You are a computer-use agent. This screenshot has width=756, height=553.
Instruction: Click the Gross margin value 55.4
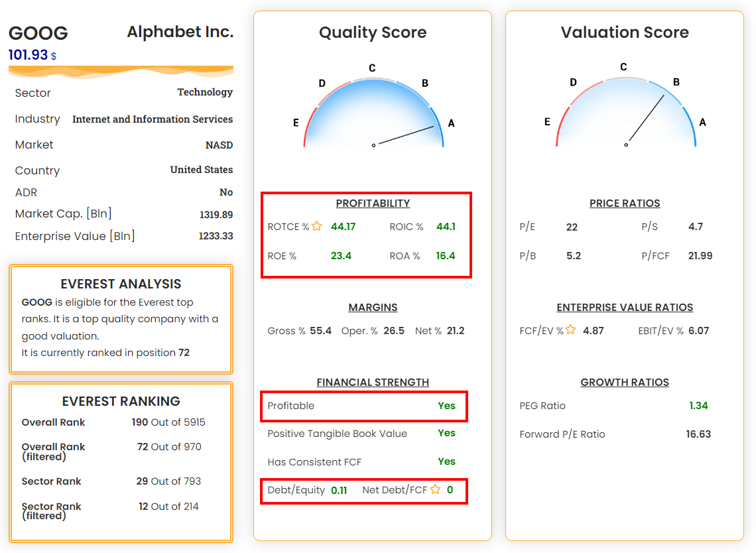(320, 331)
